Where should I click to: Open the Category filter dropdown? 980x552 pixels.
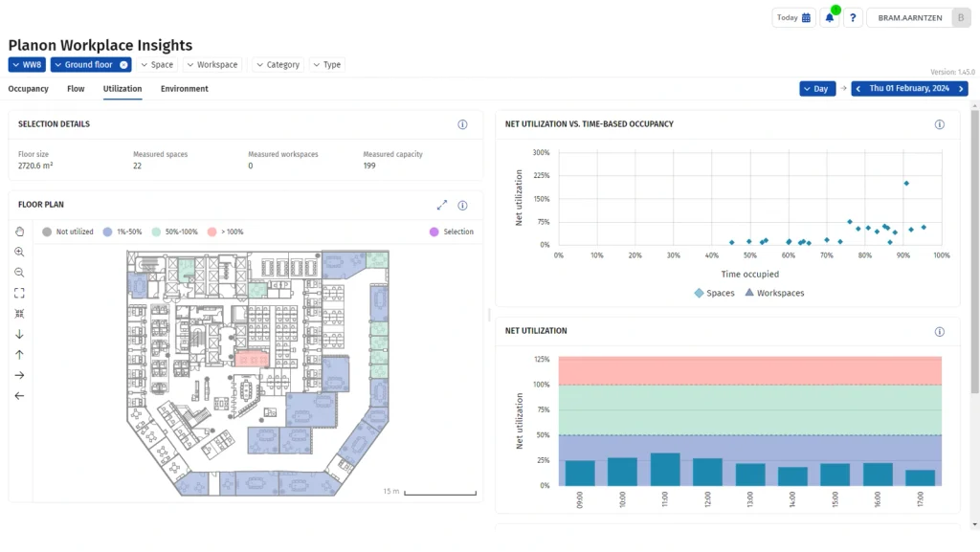[278, 64]
